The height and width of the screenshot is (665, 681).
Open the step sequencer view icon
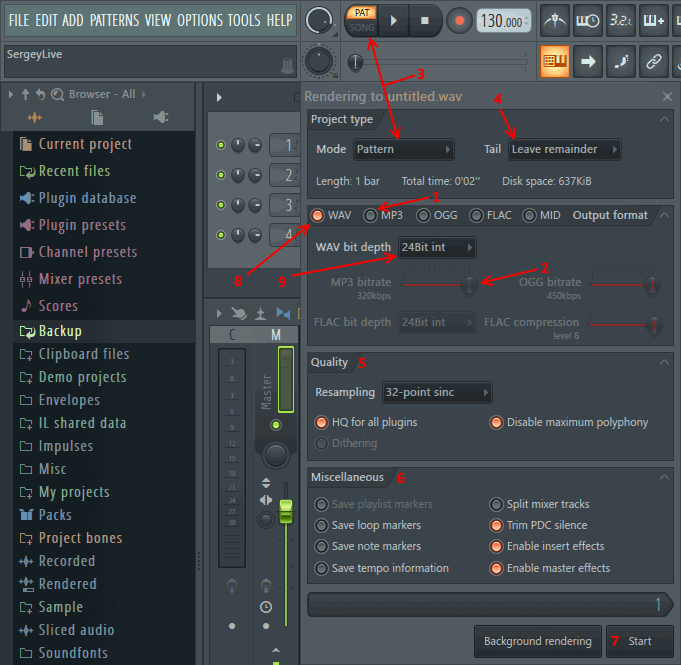click(555, 61)
